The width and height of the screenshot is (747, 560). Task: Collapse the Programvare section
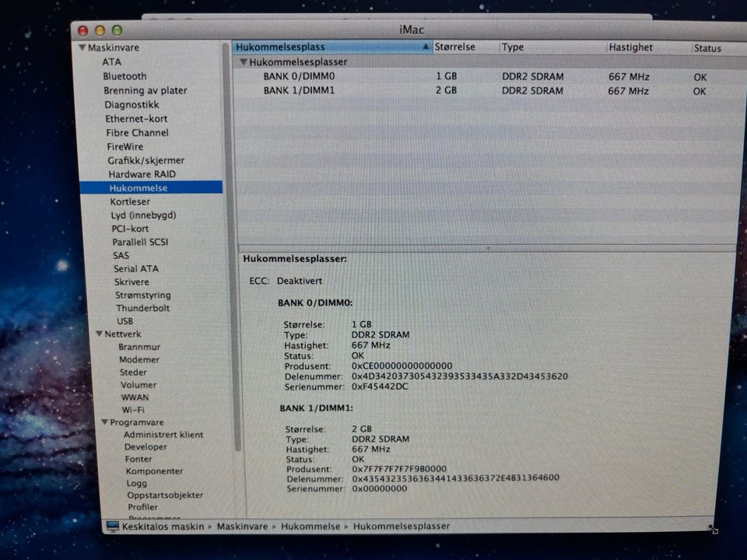coord(103,422)
